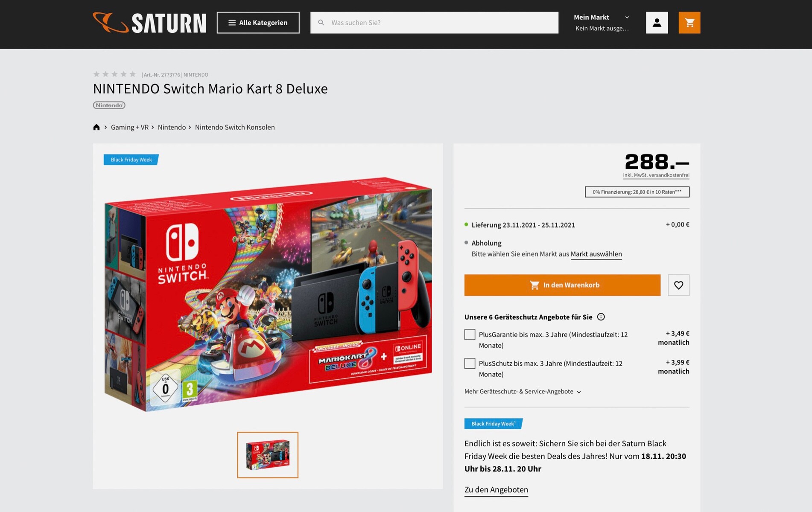
Task: Open the Mein Markt dropdown
Action: pyautogui.click(x=602, y=23)
